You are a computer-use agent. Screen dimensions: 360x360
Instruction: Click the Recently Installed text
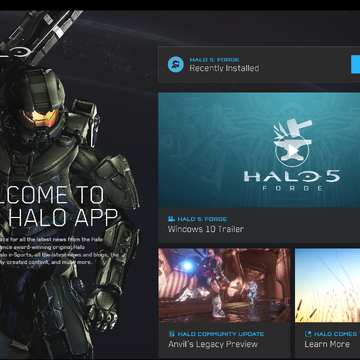click(224, 68)
